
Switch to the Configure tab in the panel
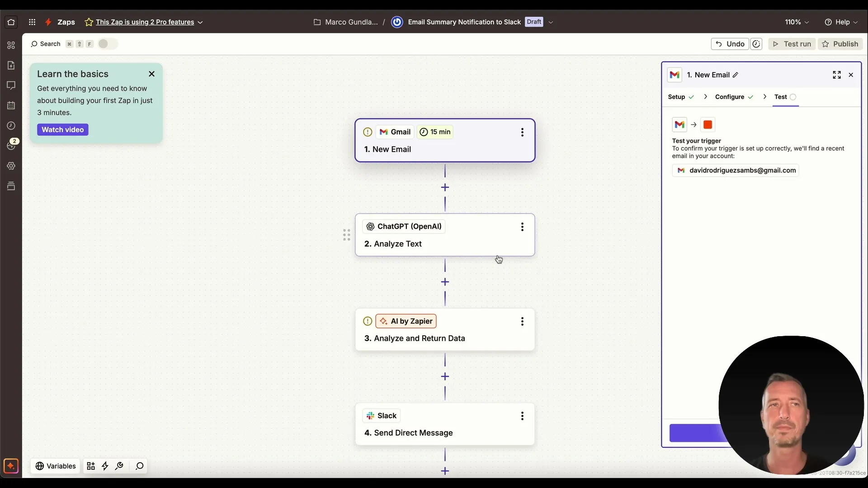(729, 97)
